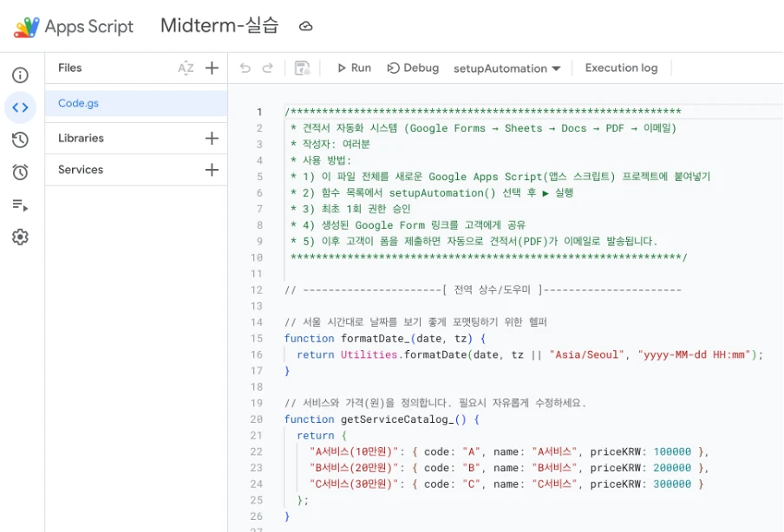Image resolution: width=784 pixels, height=532 pixels.
Task: Open the setupAutomation function dropdown
Action: [x=507, y=68]
